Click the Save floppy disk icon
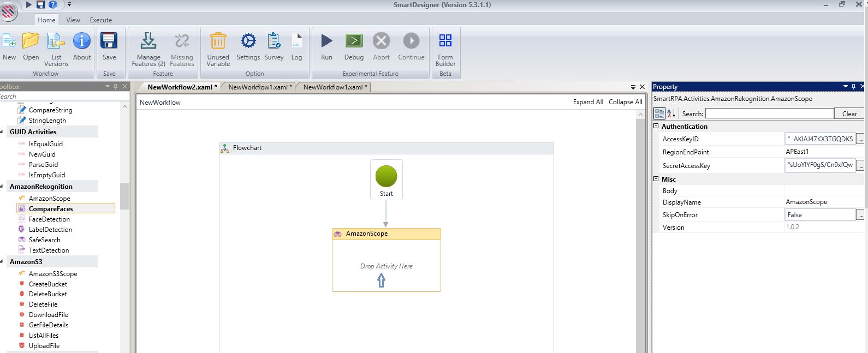Viewport: 868px width, 353px height. tap(109, 41)
